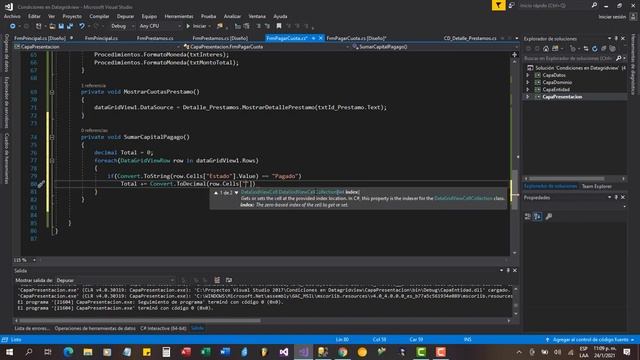The image size is (640, 360).
Task: Open Windows Start menu
Action: (9, 352)
